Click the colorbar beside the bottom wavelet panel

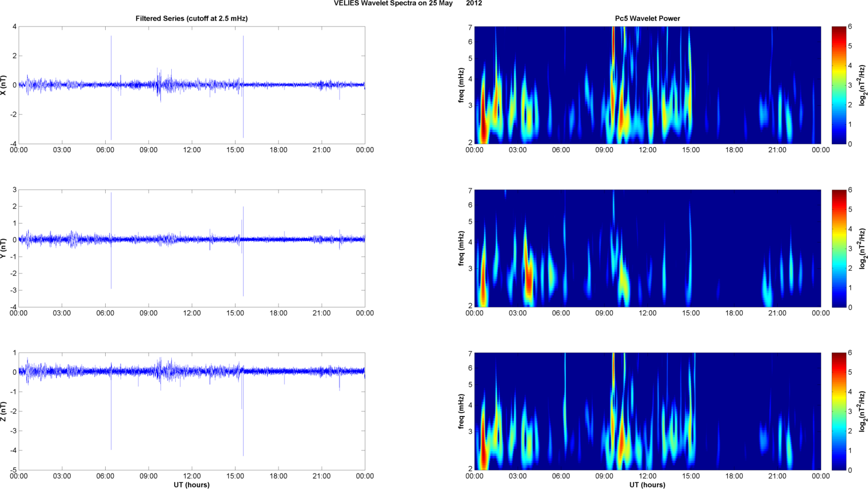click(839, 411)
